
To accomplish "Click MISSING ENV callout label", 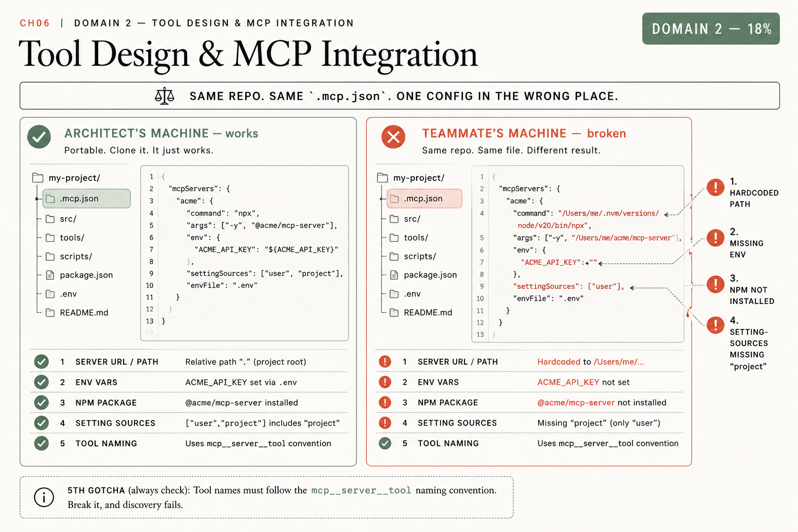I will click(747, 249).
